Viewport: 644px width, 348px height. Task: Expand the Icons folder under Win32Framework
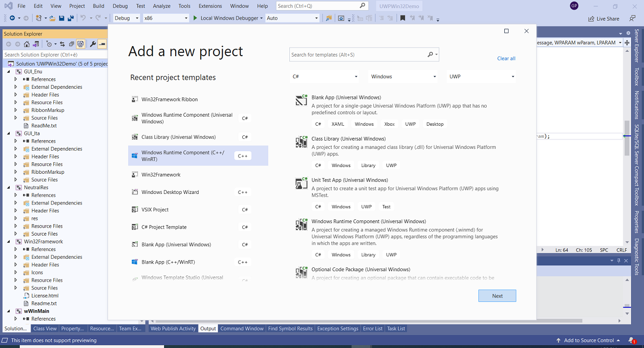tap(16, 273)
